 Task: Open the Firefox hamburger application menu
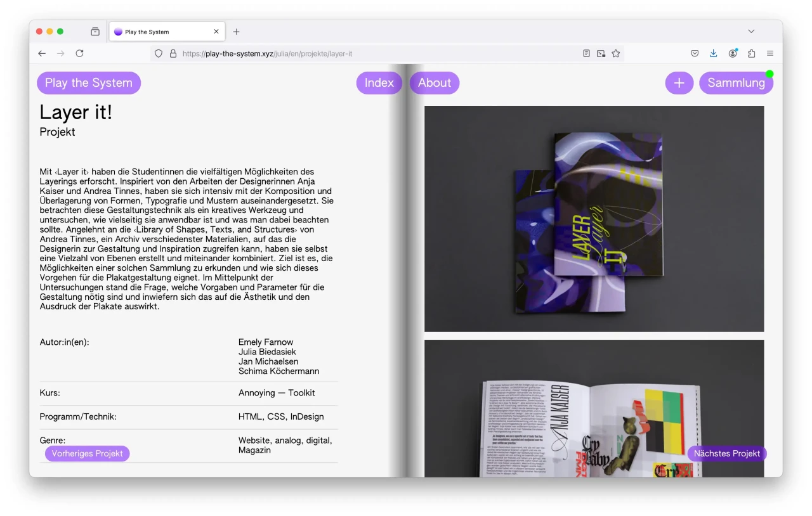(x=770, y=54)
